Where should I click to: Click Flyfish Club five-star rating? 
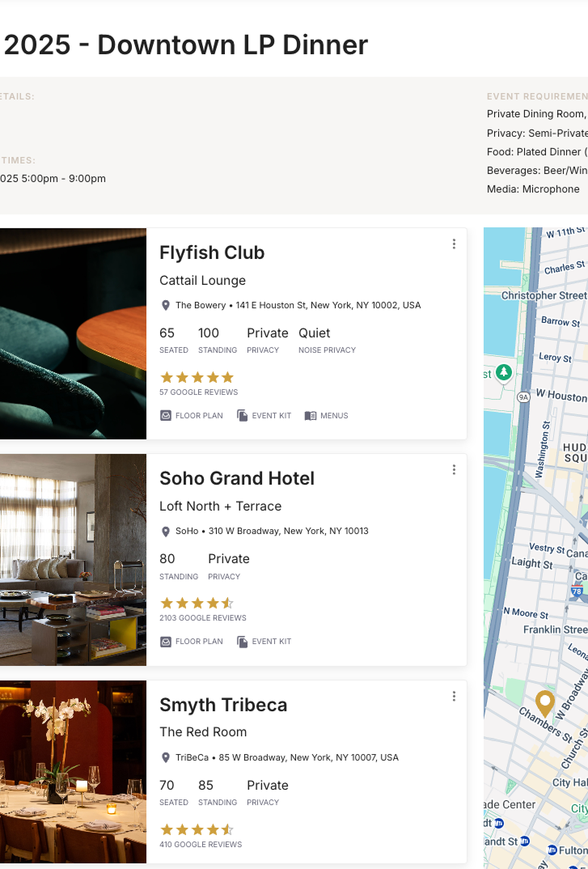click(x=197, y=378)
